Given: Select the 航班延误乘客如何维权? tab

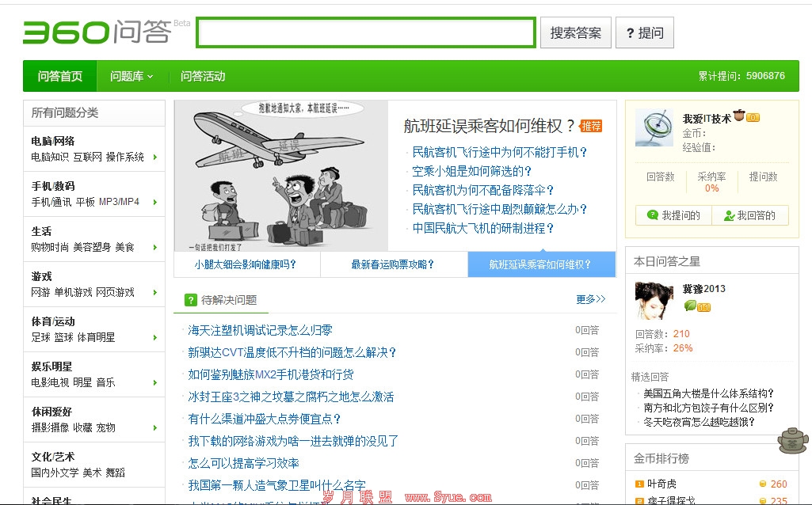Looking at the screenshot, I should pyautogui.click(x=541, y=264).
